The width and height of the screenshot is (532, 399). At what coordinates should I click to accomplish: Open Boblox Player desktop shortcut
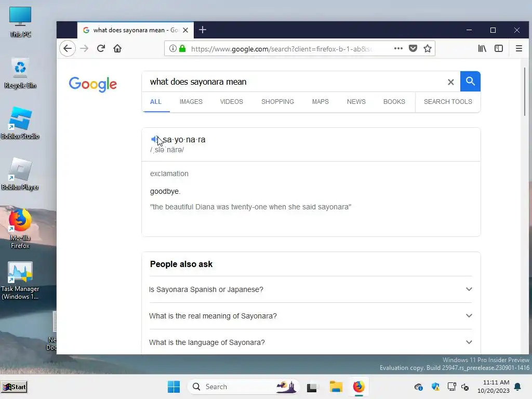tap(20, 174)
